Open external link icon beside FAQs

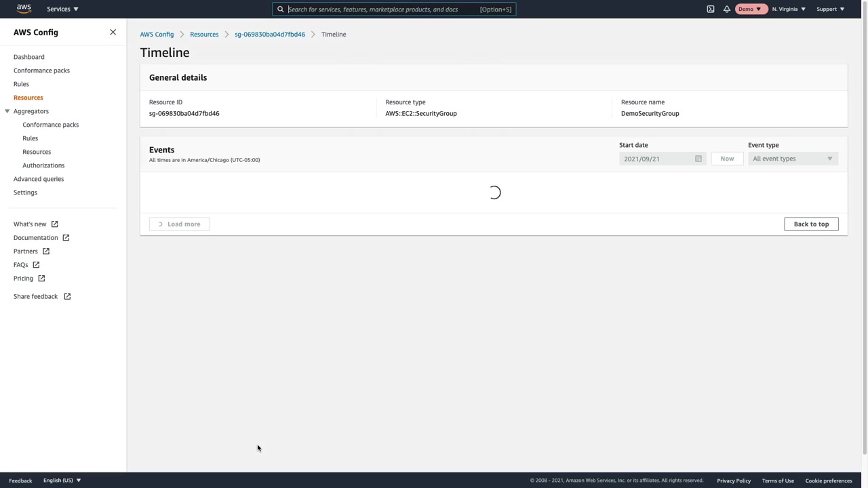[36, 265]
